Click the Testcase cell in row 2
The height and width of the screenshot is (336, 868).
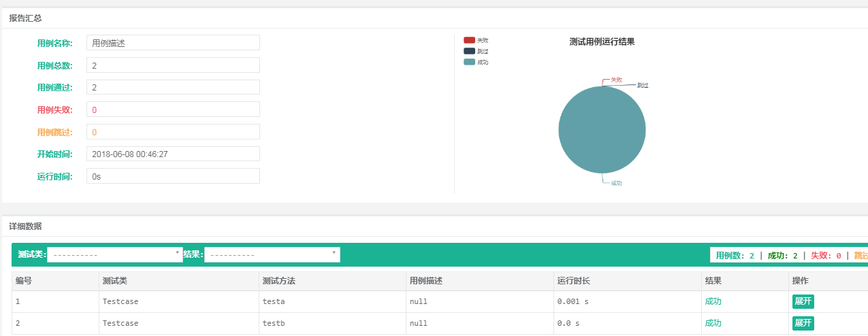click(178, 323)
